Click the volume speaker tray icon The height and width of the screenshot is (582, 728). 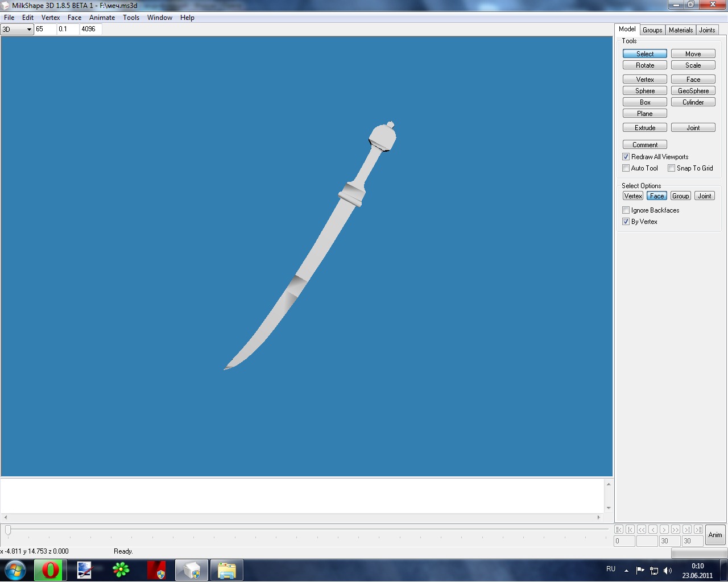tap(668, 570)
